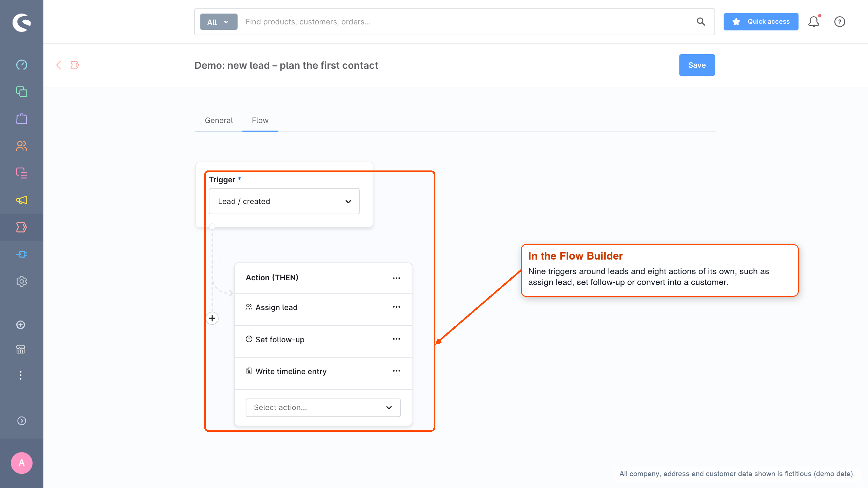Click the Quick access button
This screenshot has width=868, height=488.
coord(761,22)
